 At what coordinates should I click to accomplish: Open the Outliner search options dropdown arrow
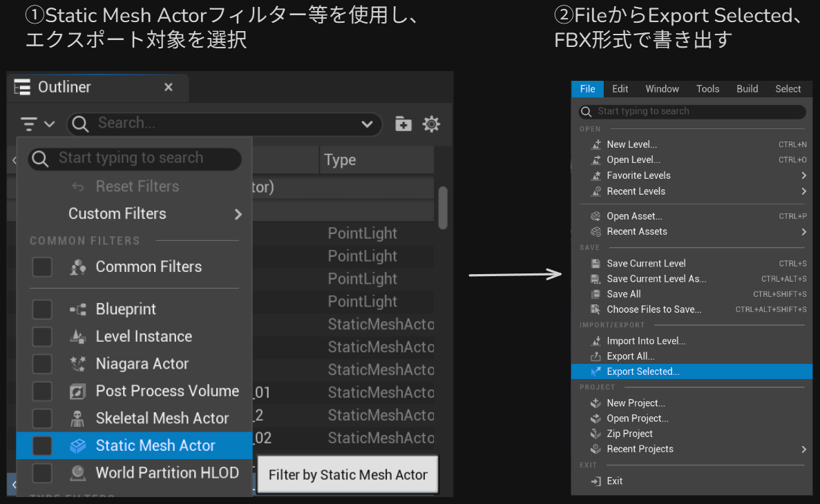(x=367, y=124)
